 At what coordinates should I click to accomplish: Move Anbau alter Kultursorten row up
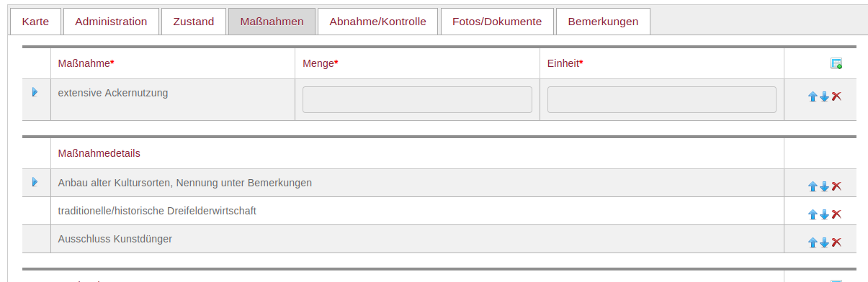813,186
